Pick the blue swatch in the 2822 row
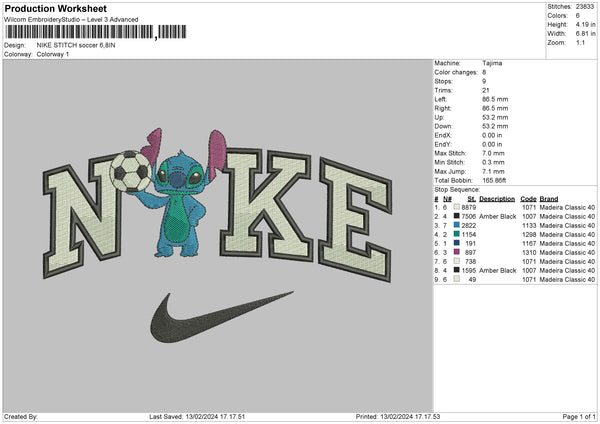This screenshot has width=600, height=424. point(457,225)
